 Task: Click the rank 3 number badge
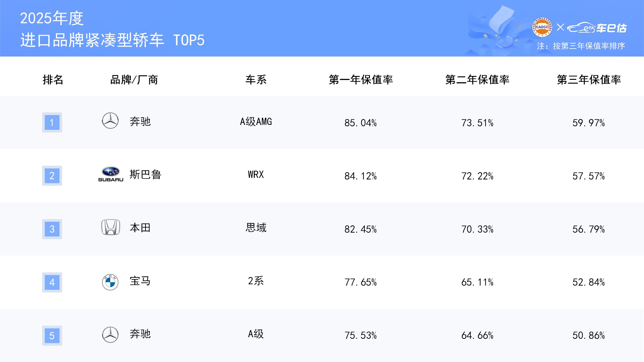[x=52, y=229]
